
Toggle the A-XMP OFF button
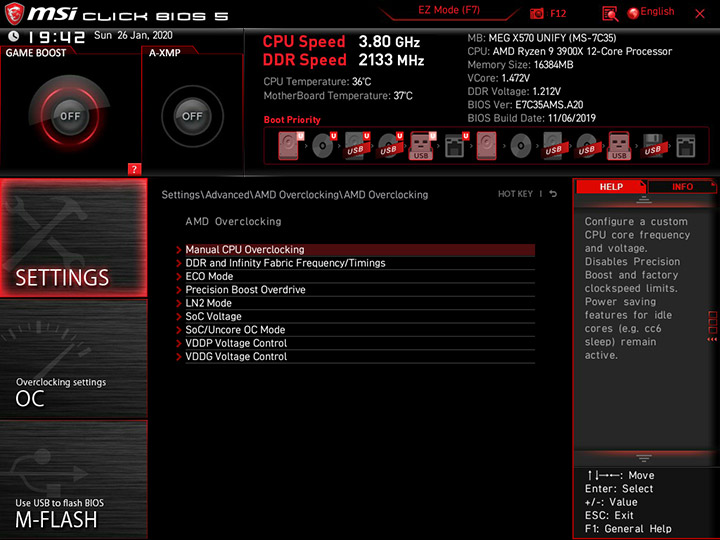[192, 116]
